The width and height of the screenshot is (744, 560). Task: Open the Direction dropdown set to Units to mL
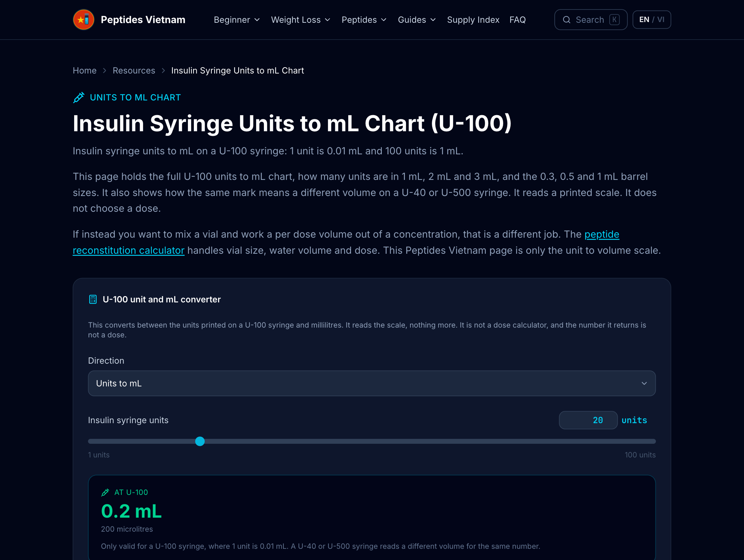pos(372,383)
